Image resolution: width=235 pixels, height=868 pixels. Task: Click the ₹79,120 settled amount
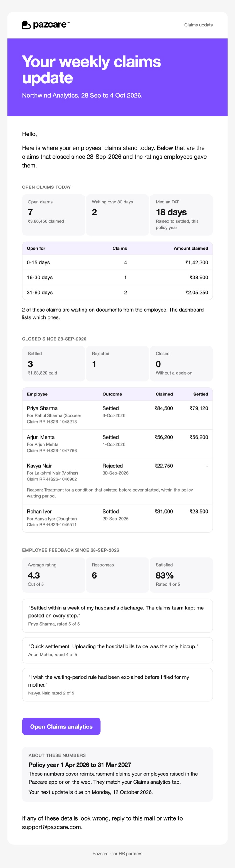tap(199, 408)
